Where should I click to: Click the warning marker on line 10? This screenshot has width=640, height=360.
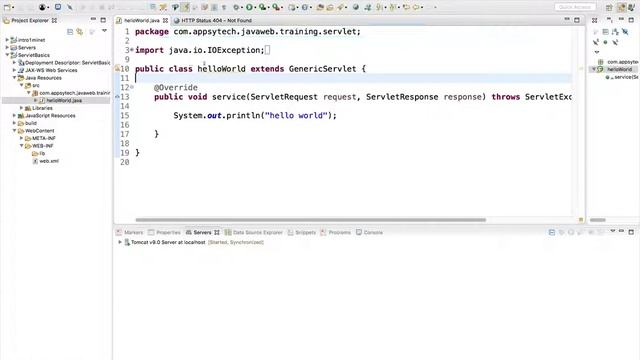(117, 69)
